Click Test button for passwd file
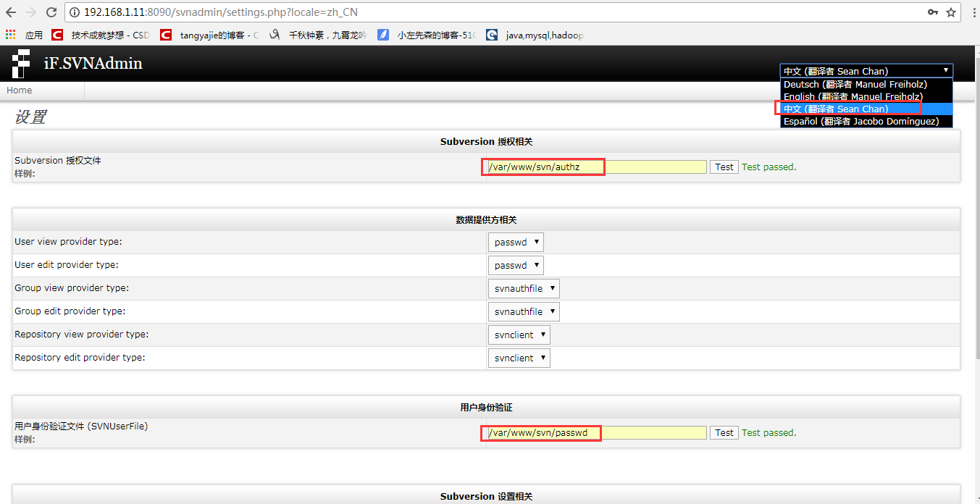Image resolution: width=980 pixels, height=504 pixels. coord(724,432)
